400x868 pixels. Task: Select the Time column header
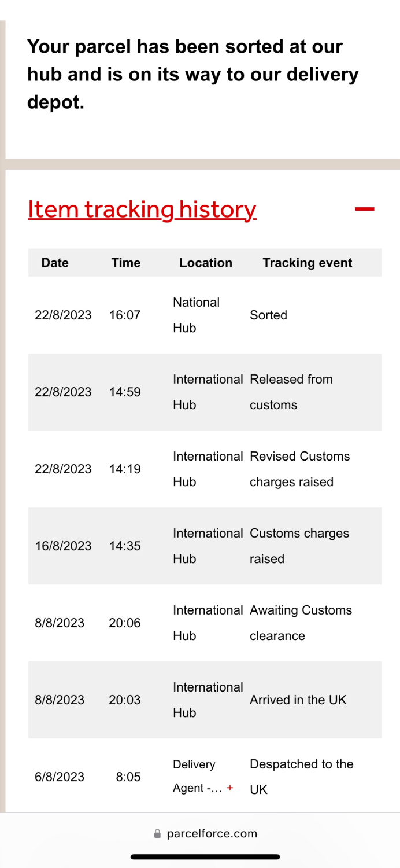(x=126, y=263)
